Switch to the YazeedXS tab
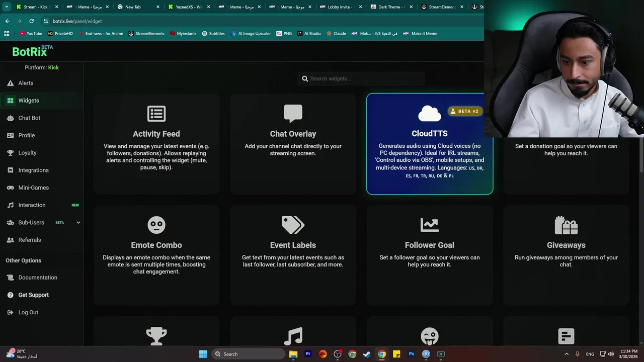 point(189,7)
